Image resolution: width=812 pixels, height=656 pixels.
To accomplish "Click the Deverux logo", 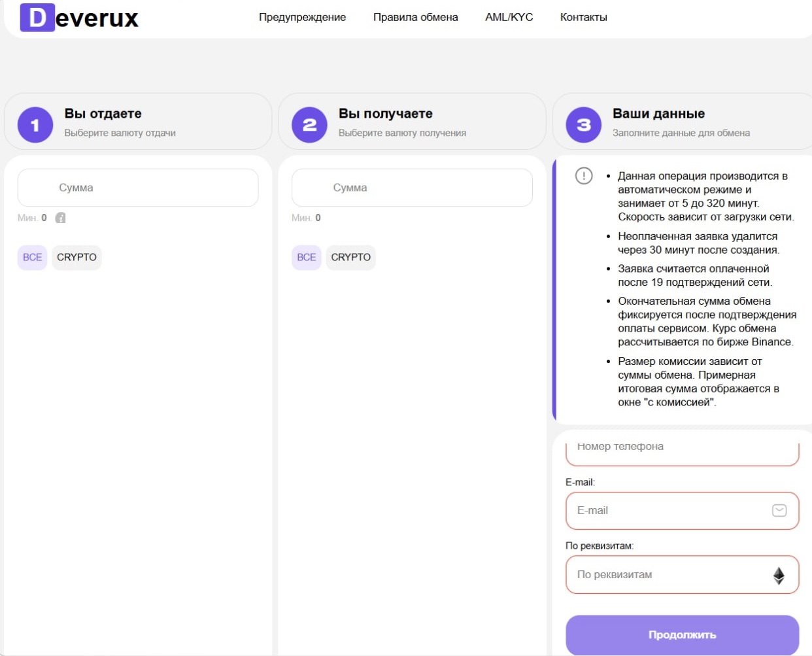I will point(79,18).
